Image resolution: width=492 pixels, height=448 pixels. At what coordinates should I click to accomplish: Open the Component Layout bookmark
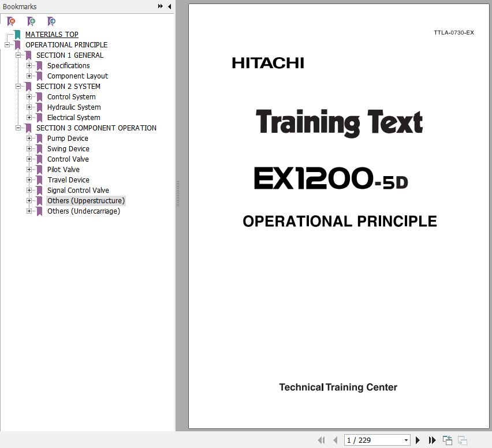tap(77, 76)
